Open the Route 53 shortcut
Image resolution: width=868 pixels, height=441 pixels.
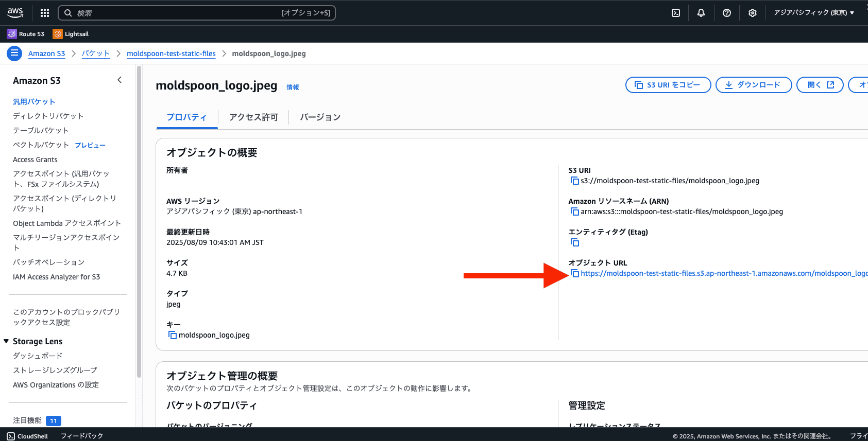tap(26, 34)
